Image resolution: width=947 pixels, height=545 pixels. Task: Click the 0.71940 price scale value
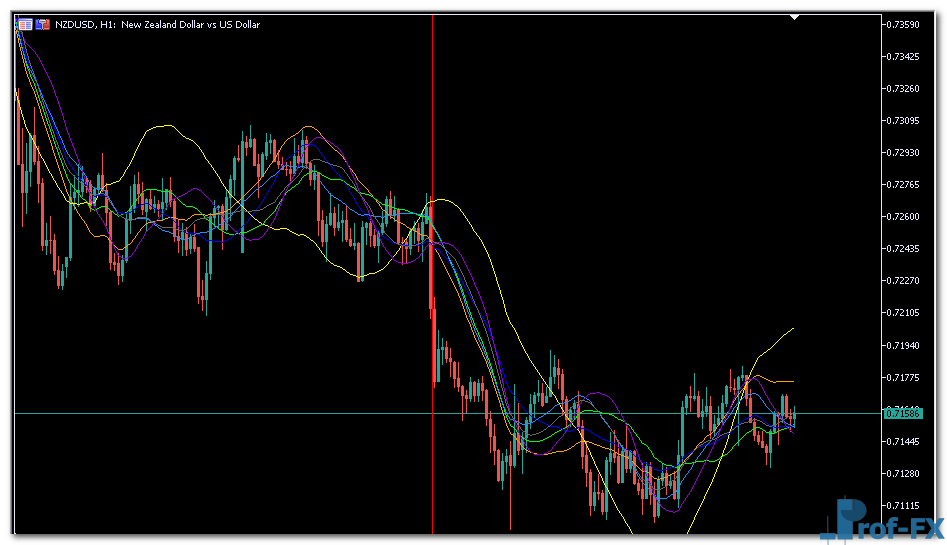coord(904,345)
